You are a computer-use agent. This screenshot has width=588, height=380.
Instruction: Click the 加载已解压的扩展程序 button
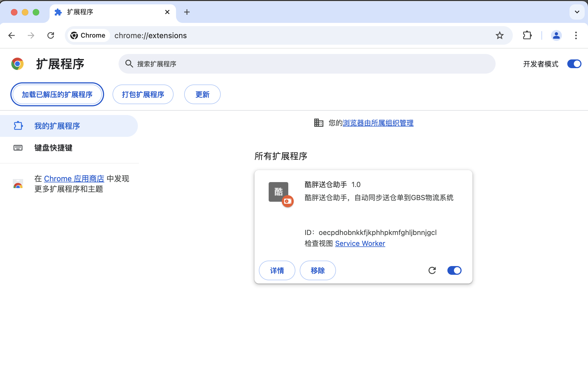pos(57,94)
